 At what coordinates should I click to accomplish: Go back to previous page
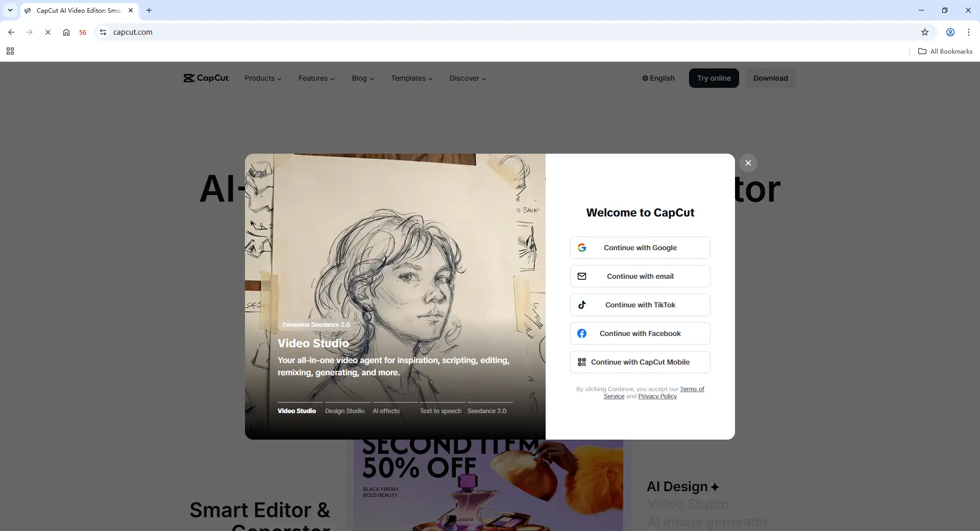tap(11, 32)
